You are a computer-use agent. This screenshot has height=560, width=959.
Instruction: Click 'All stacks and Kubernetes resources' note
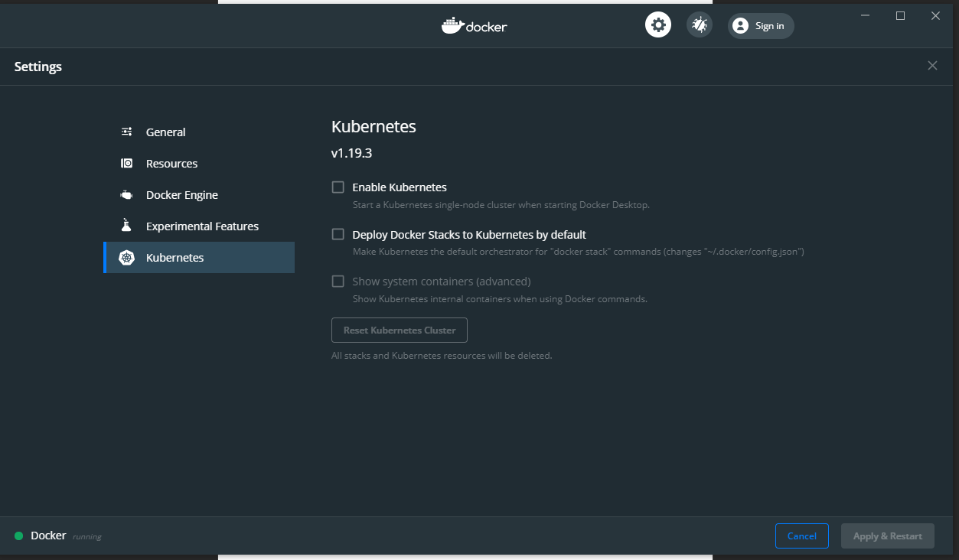[x=442, y=356]
